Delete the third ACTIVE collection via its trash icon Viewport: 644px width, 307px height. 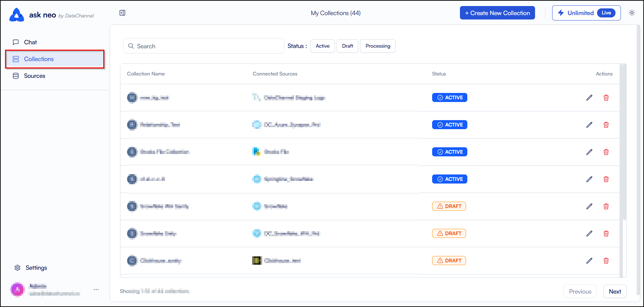click(606, 152)
